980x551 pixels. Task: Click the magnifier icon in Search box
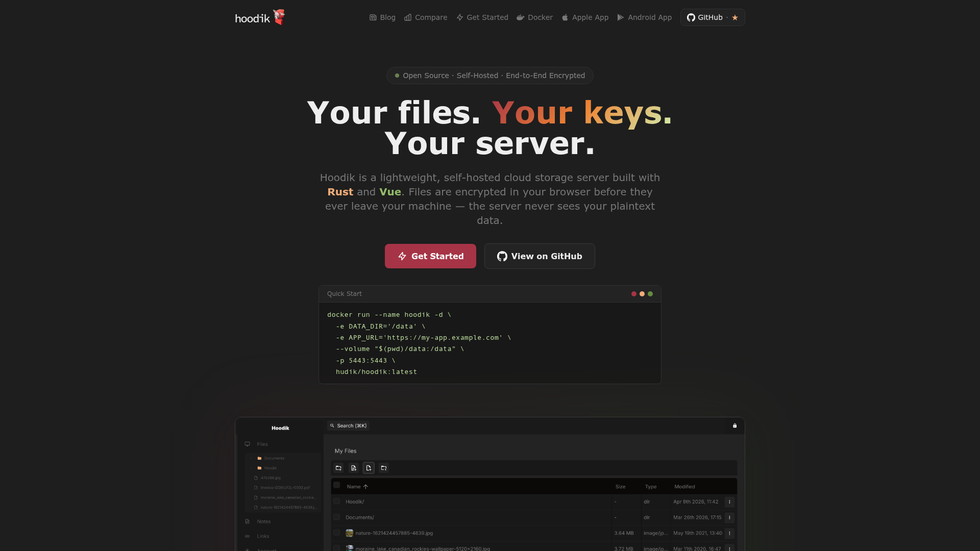point(332,425)
